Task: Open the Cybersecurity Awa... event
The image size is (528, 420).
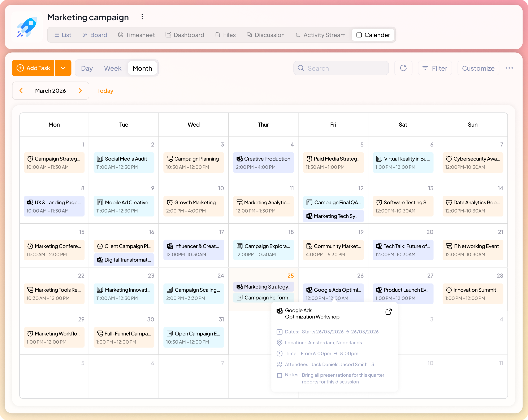Action: [473, 162]
